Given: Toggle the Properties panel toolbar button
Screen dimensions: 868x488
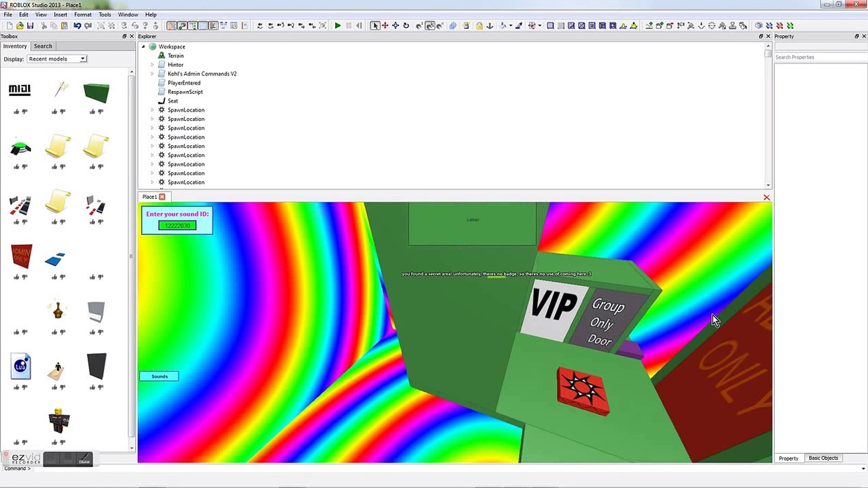Looking at the screenshot, I should point(203,26).
